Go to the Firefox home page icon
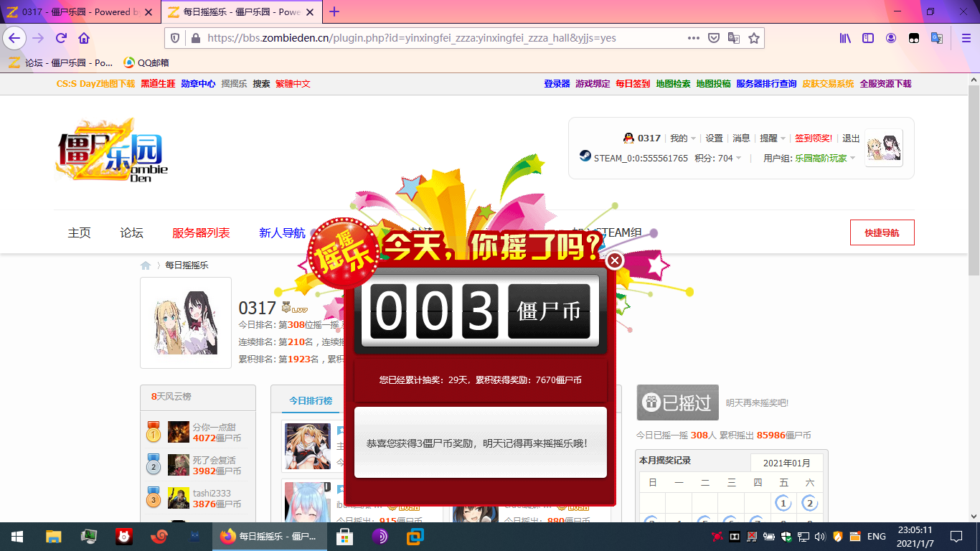Screen dimensions: 980x551 (84, 39)
